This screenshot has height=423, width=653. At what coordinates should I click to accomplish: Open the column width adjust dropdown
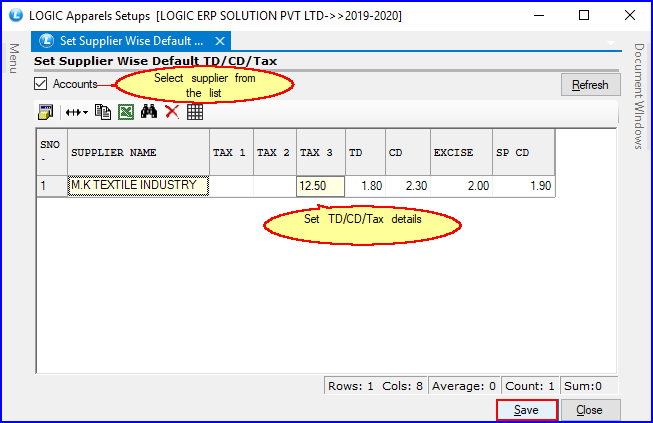coord(77,112)
